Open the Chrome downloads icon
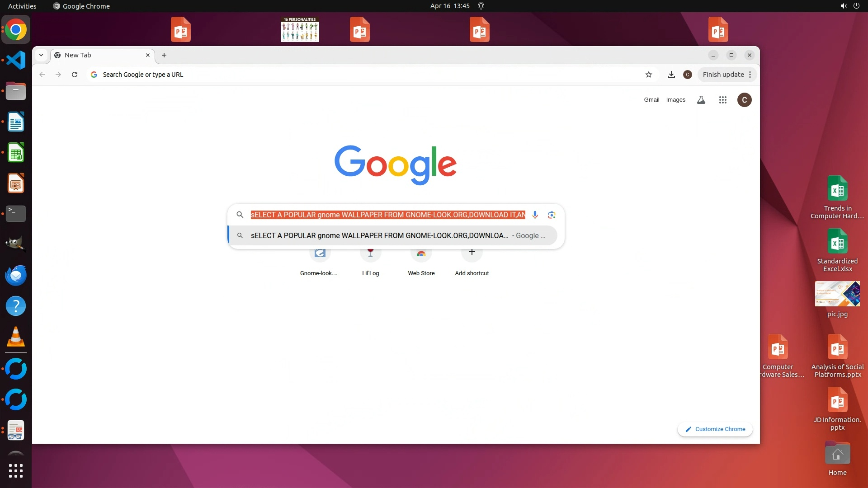 [x=671, y=75]
